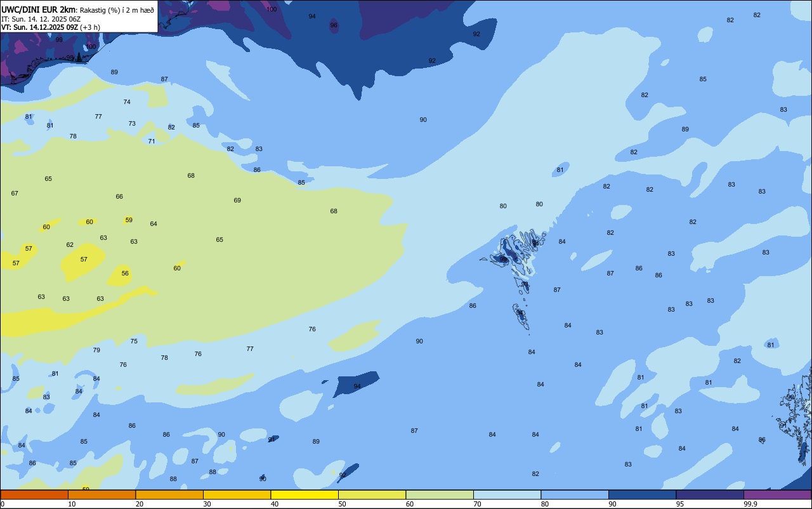Viewport: 812px width, 509px height.
Task: Click the 'VT: Sun. 14.12.2025 09Z (+3 h)' line
Action: pyautogui.click(x=51, y=27)
